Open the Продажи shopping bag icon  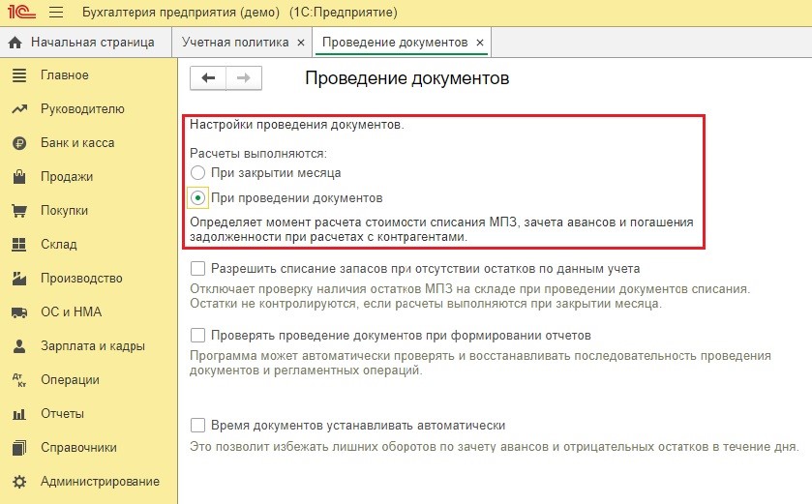coord(18,177)
